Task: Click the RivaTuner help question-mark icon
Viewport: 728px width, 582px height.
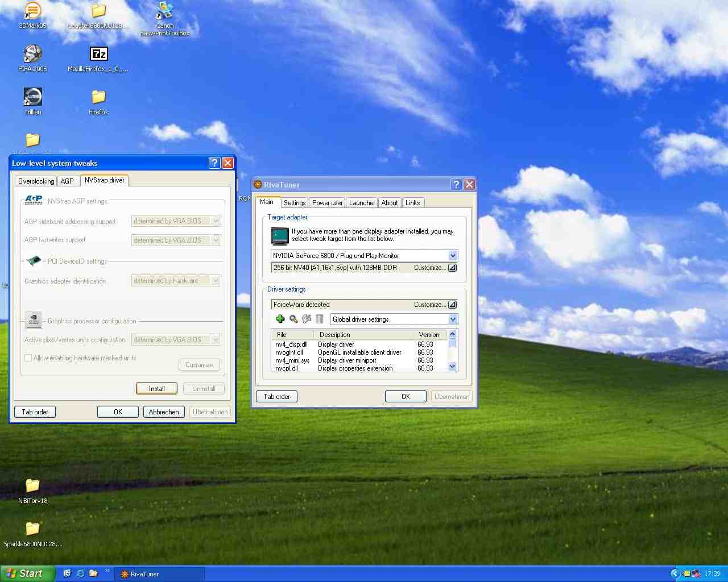Action: [456, 184]
